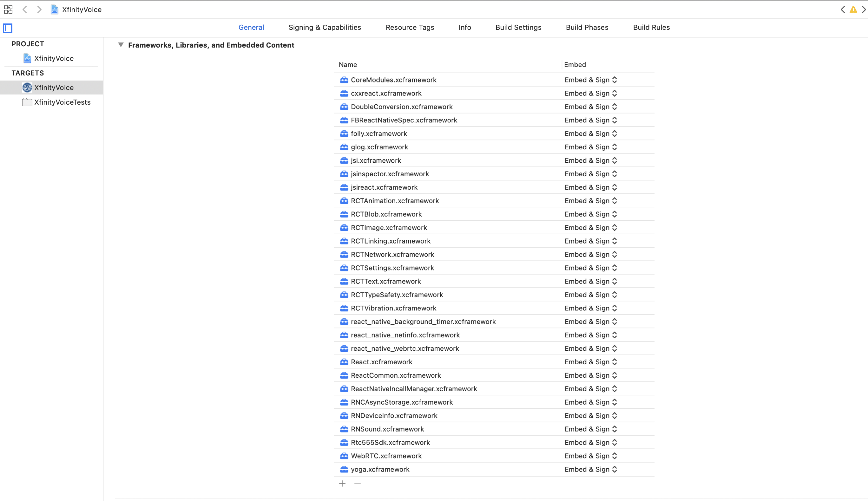Open embed dropdown for ReactCommon.xcframework
Image resolution: width=868 pixels, height=501 pixels.
point(591,375)
